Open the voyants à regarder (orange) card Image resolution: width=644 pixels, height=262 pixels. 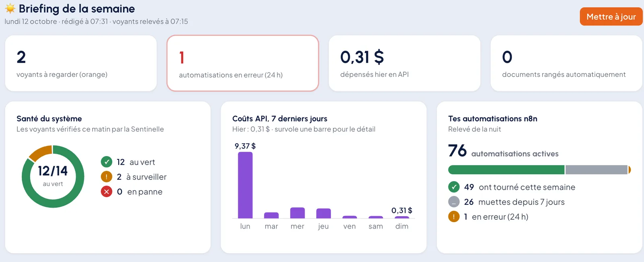click(x=81, y=63)
